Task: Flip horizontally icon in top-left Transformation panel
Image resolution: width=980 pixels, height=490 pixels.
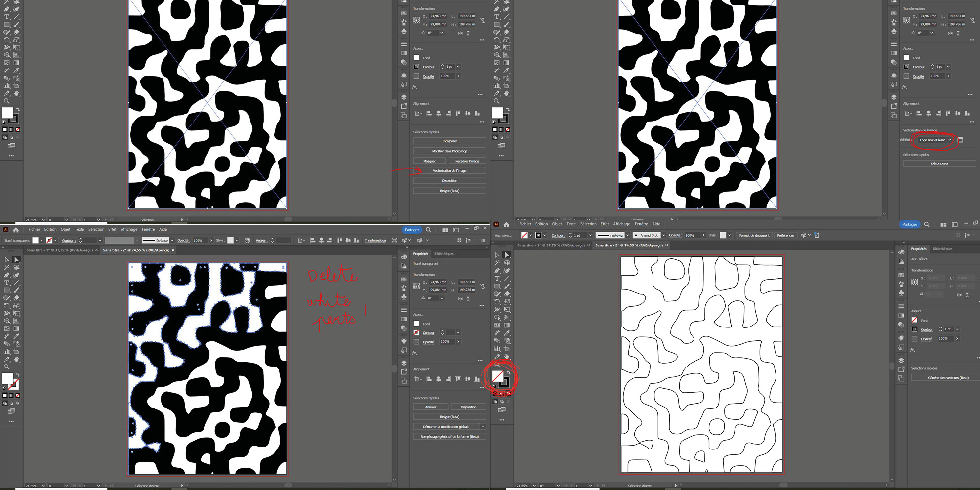Action: point(460,33)
